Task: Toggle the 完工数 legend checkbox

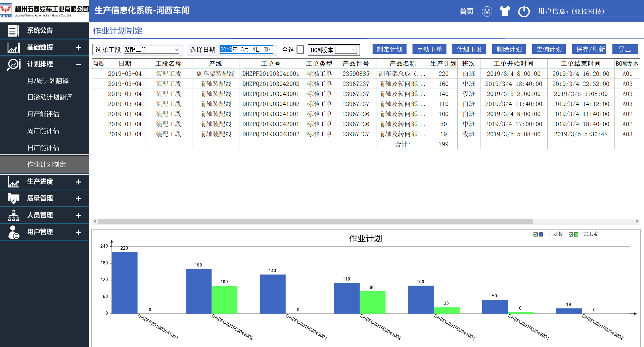Action: [x=571, y=234]
